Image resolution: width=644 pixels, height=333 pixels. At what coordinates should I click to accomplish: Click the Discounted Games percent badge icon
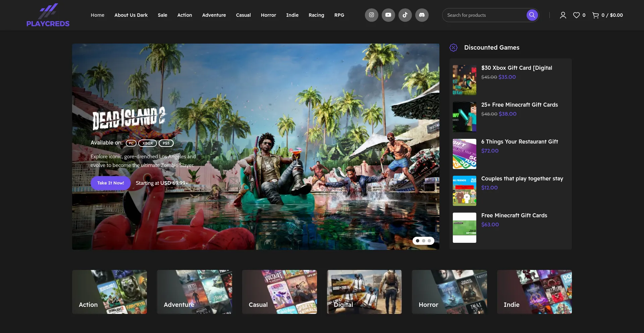tap(453, 48)
